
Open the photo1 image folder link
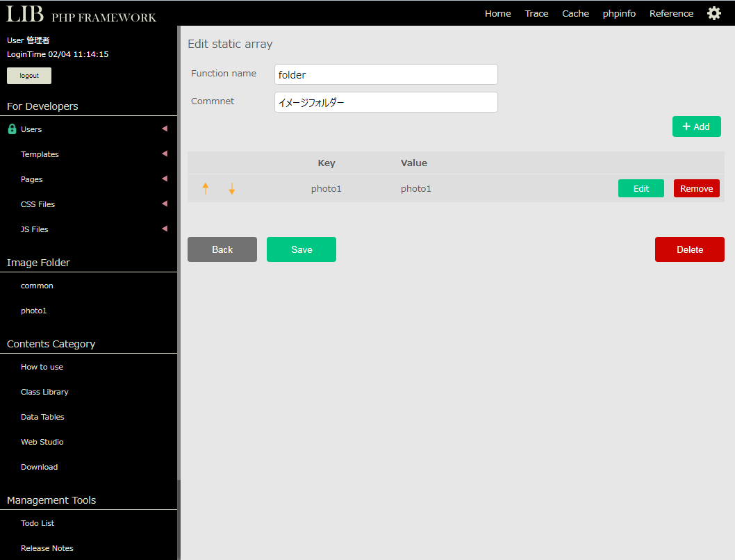(x=34, y=311)
